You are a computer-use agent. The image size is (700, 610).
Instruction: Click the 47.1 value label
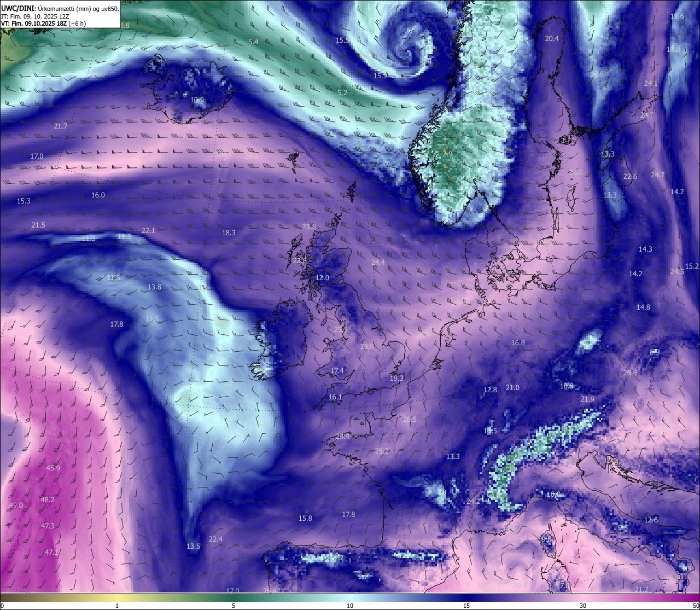click(51, 552)
